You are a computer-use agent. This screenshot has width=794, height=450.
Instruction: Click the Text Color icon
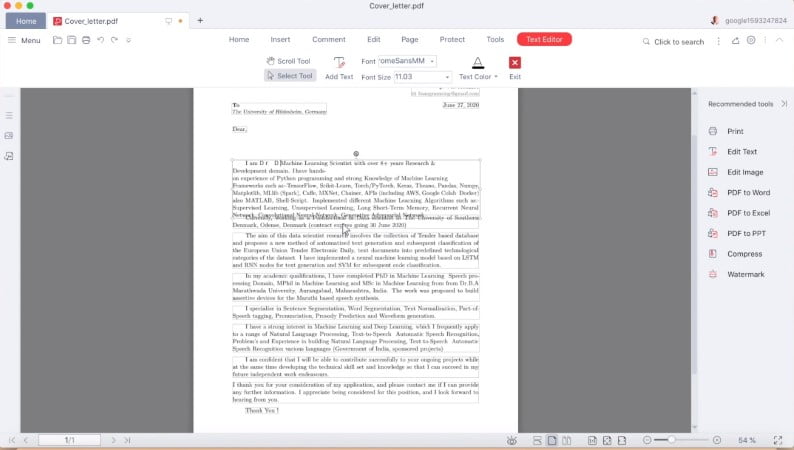478,63
